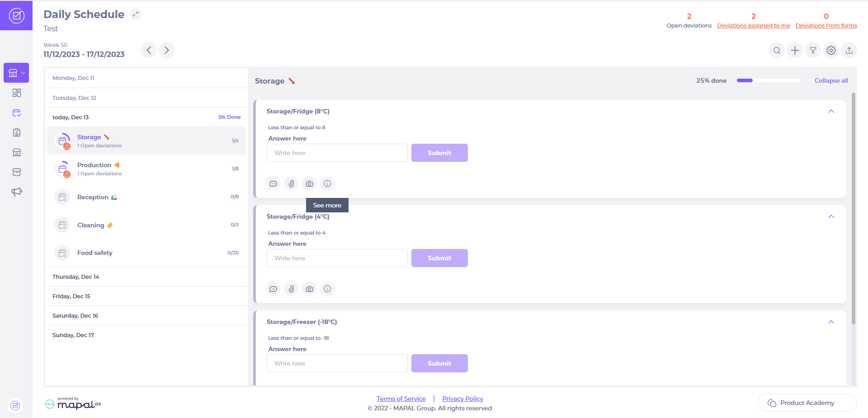Collapse the Storage/Fridge (4°C) card

click(831, 216)
